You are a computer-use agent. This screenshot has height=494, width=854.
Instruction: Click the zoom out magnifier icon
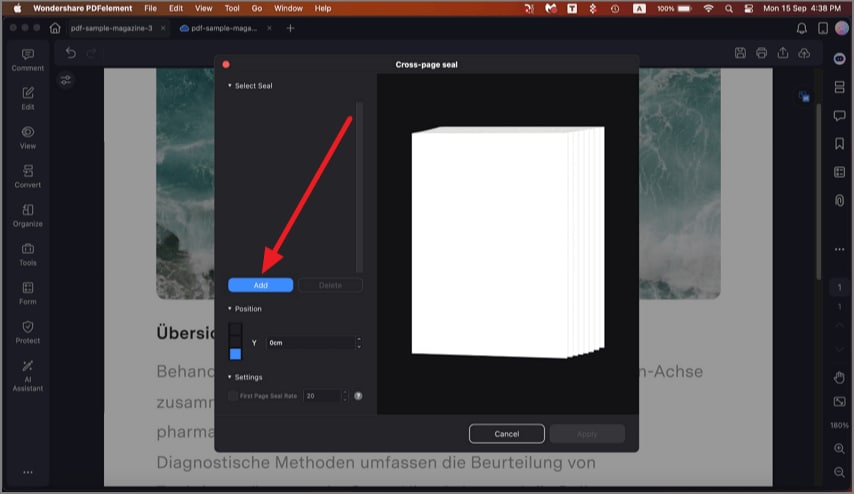pos(839,472)
